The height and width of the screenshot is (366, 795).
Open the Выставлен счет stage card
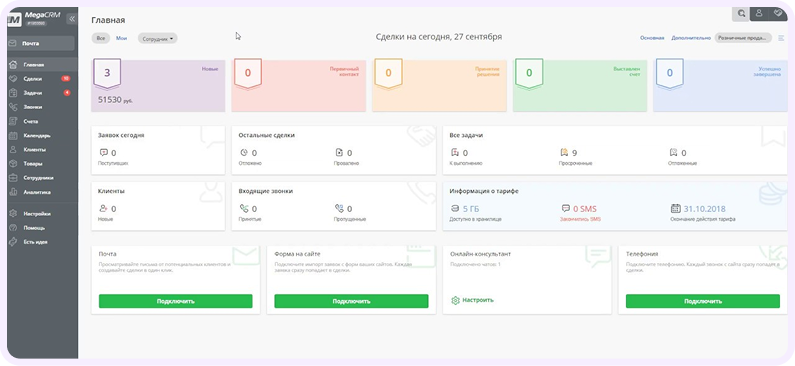[580, 86]
